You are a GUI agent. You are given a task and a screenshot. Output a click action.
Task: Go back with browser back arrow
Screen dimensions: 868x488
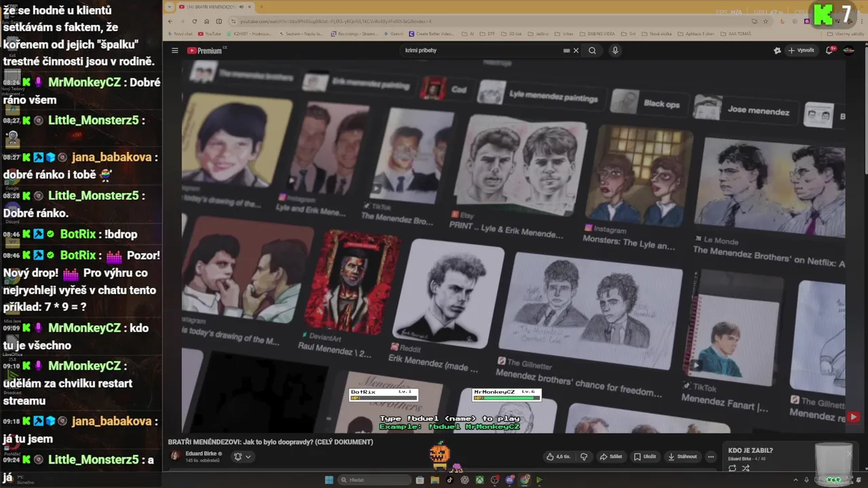click(x=171, y=21)
